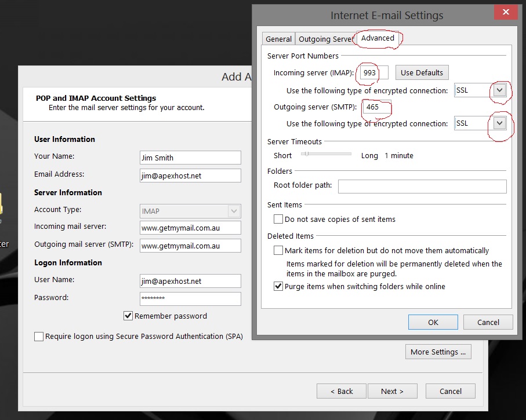Toggle the Remember password checkbox
Image resolution: width=526 pixels, height=420 pixels.
click(x=128, y=316)
